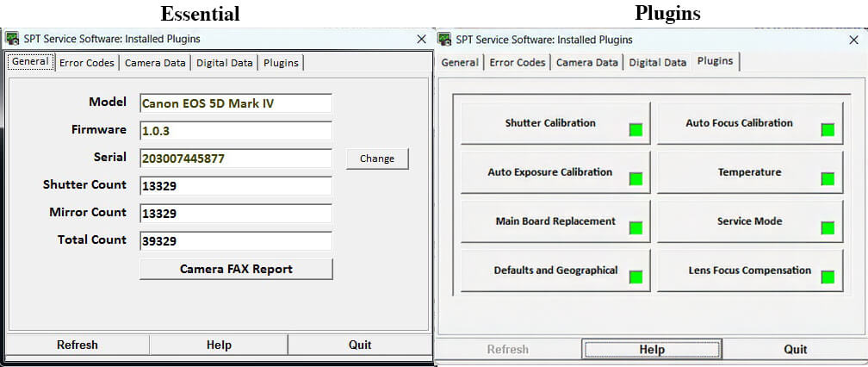The height and width of the screenshot is (367, 868).
Task: Open Camera Data tab in Plugins window
Action: coord(586,63)
